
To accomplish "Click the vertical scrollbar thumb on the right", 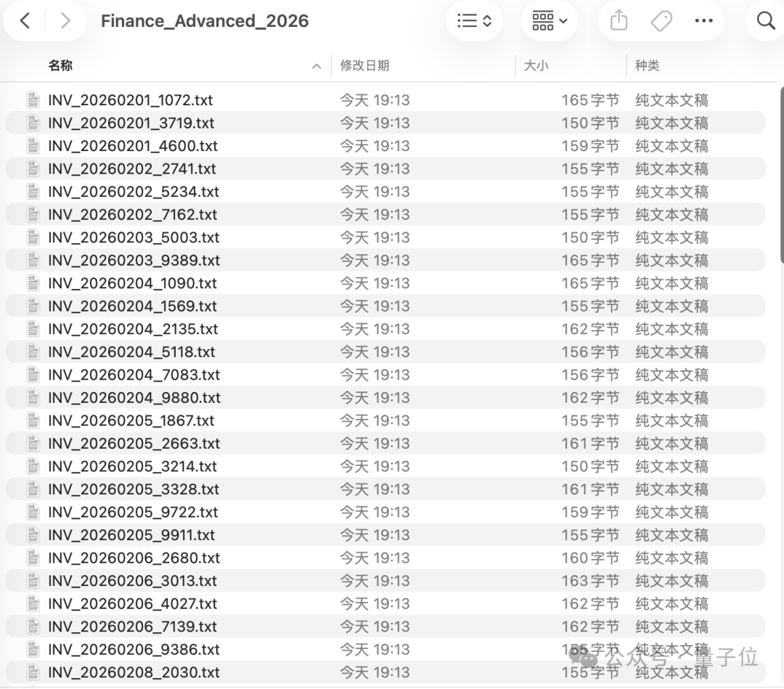I will pyautogui.click(x=782, y=175).
